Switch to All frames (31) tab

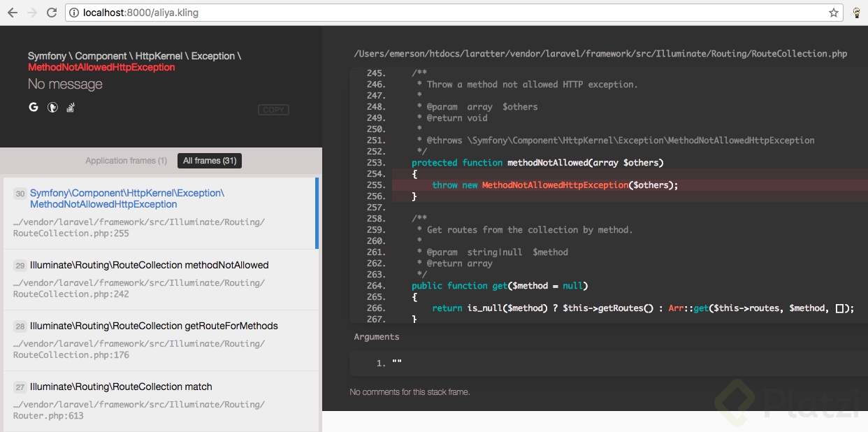pos(210,161)
